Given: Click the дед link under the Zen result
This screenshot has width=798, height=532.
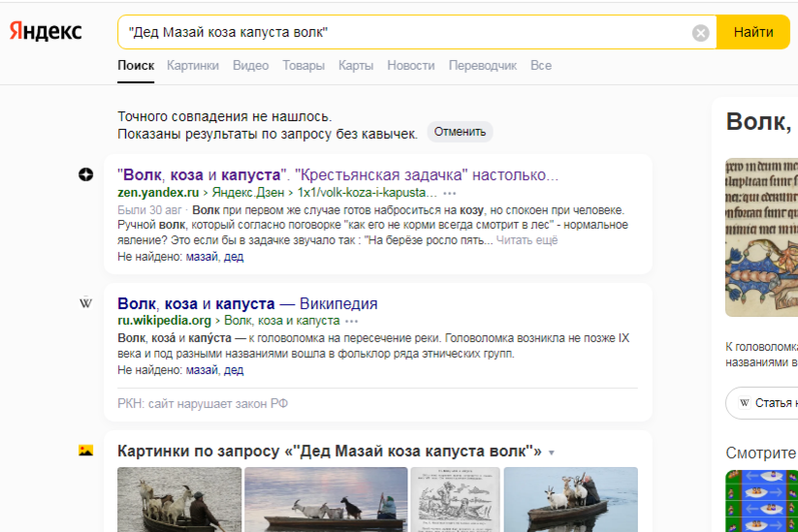Looking at the screenshot, I should tap(234, 257).
